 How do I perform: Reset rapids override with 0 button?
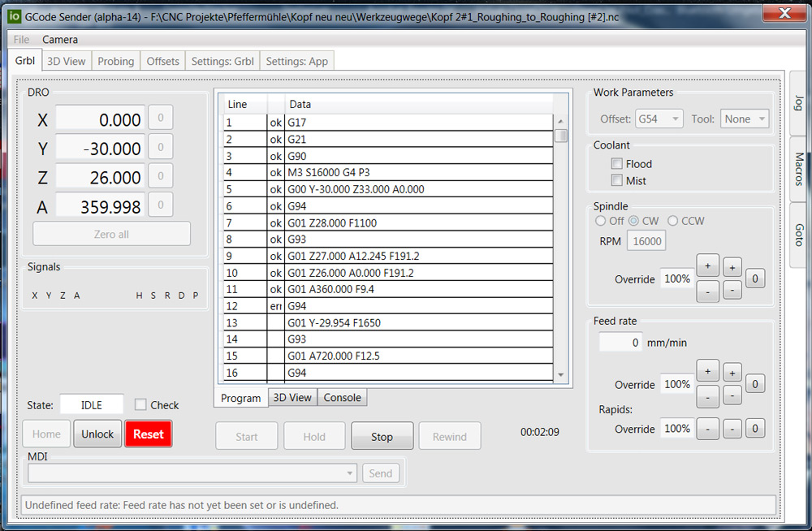click(x=754, y=429)
